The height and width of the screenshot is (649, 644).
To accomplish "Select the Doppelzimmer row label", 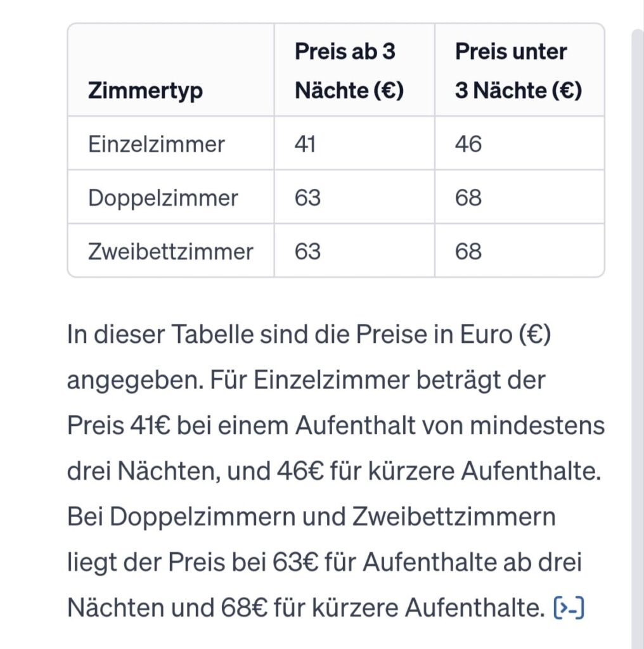I will [x=163, y=198].
